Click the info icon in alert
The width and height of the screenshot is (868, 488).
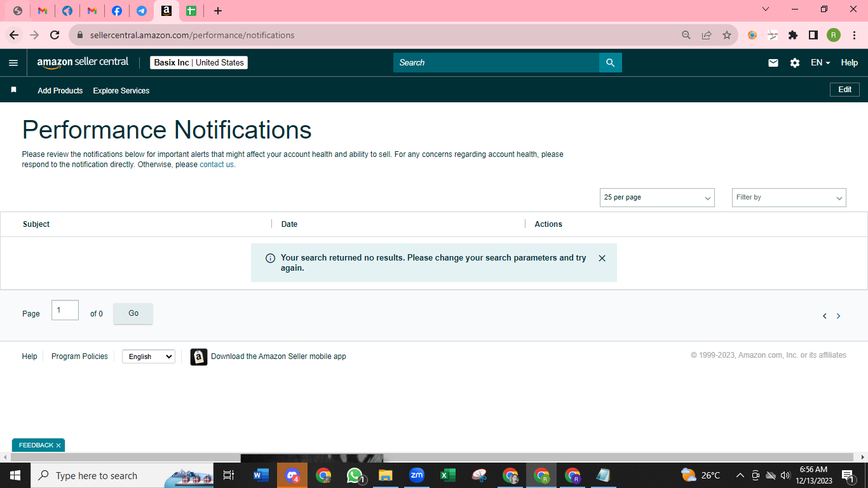pos(270,258)
